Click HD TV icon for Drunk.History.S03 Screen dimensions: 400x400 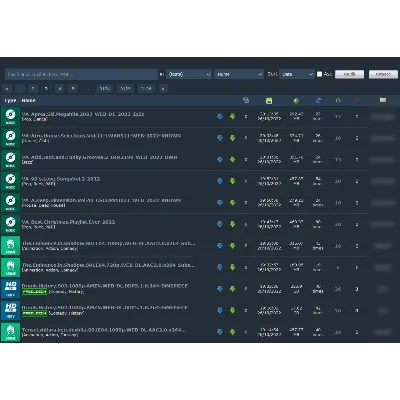(x=10, y=289)
